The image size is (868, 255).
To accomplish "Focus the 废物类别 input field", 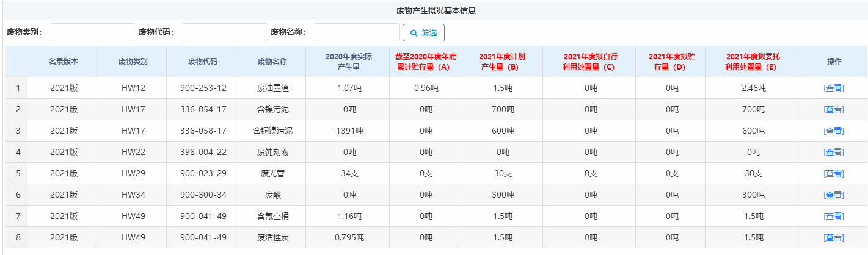I will (92, 32).
